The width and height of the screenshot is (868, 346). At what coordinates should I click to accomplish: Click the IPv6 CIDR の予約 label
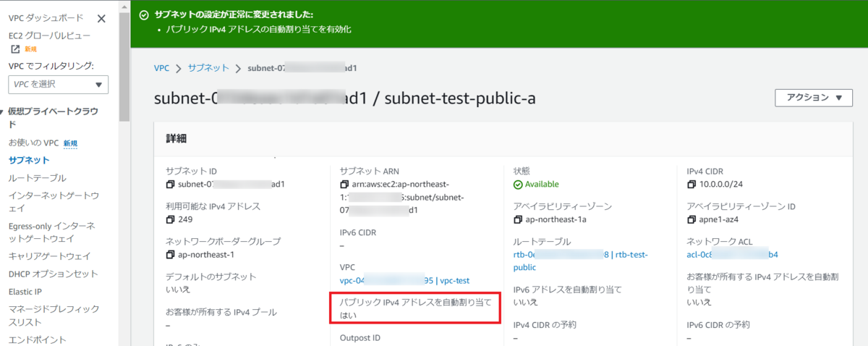tap(718, 324)
